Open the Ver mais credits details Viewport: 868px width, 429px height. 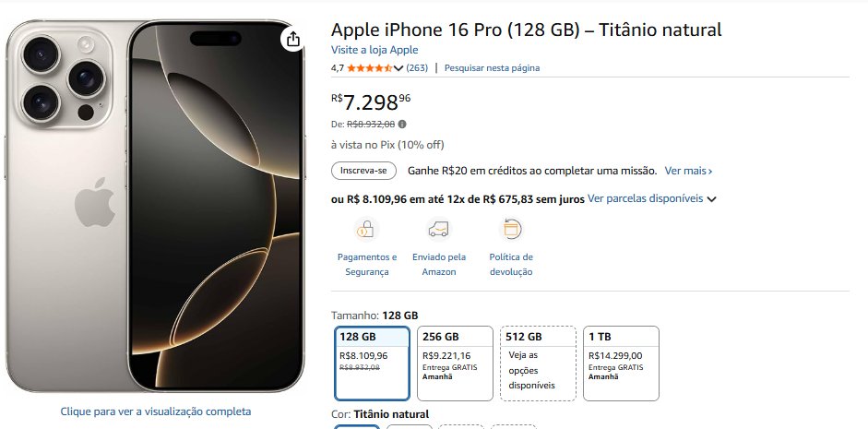[688, 171]
